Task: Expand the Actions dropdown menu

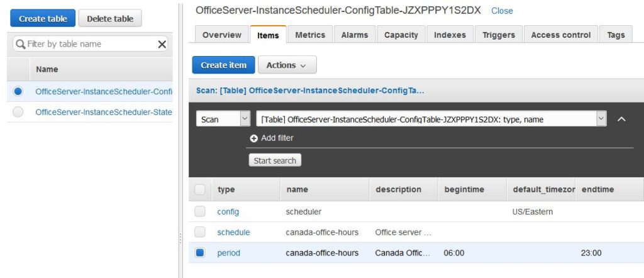Action: [x=287, y=65]
